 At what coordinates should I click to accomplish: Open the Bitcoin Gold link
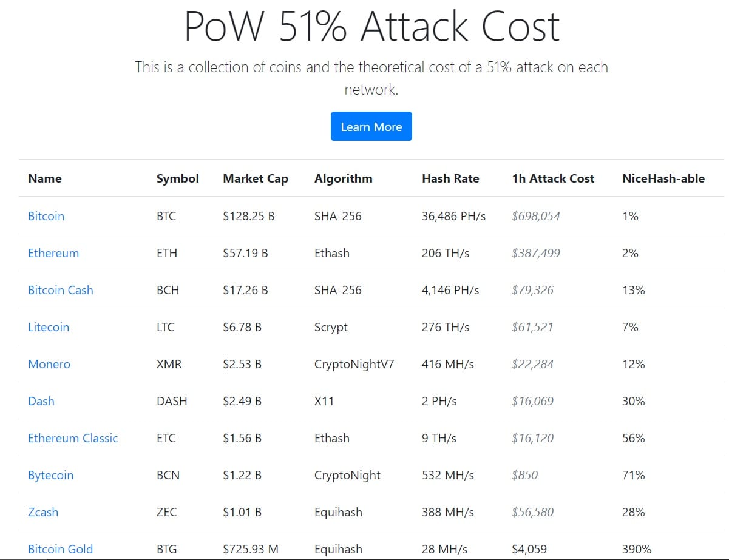tap(61, 549)
